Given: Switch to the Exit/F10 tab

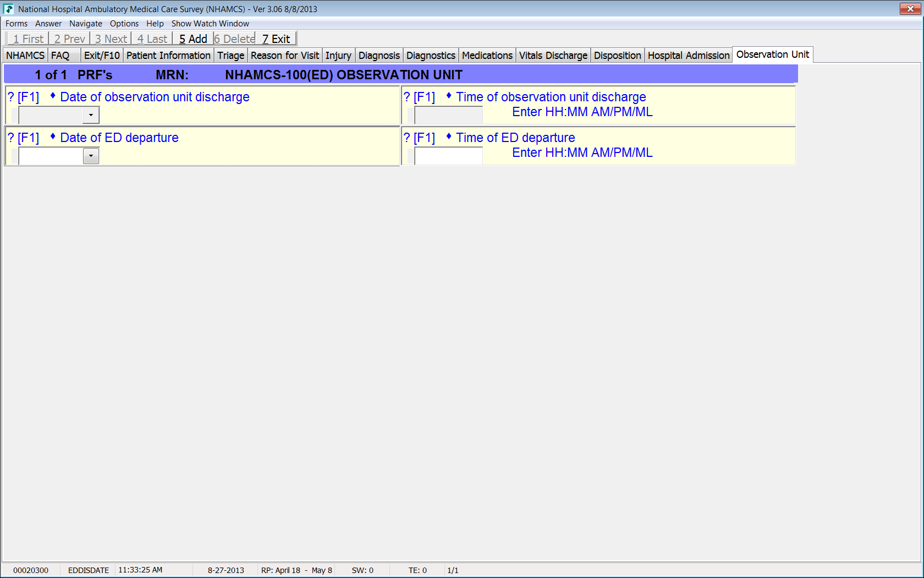Looking at the screenshot, I should point(102,56).
